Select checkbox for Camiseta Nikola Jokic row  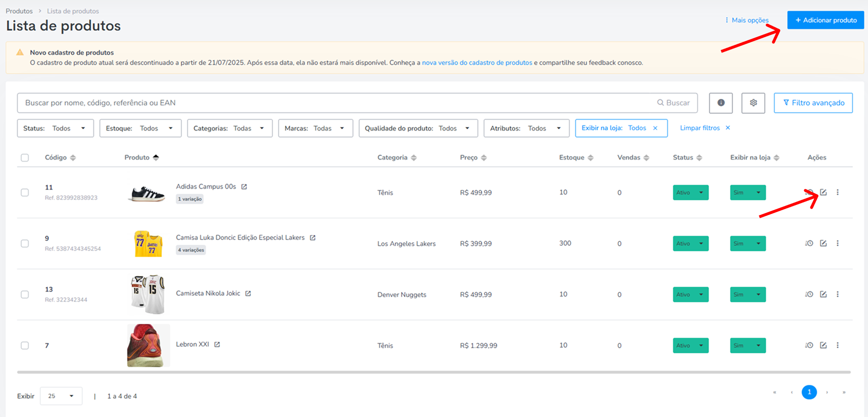coord(25,295)
